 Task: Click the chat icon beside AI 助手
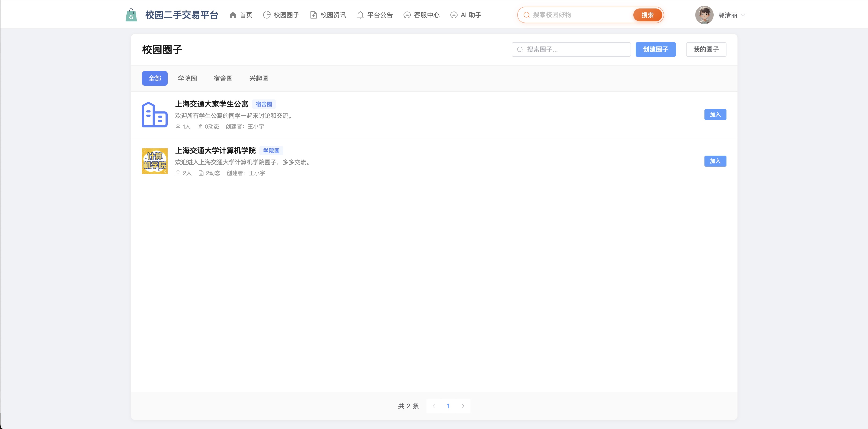[x=454, y=15]
